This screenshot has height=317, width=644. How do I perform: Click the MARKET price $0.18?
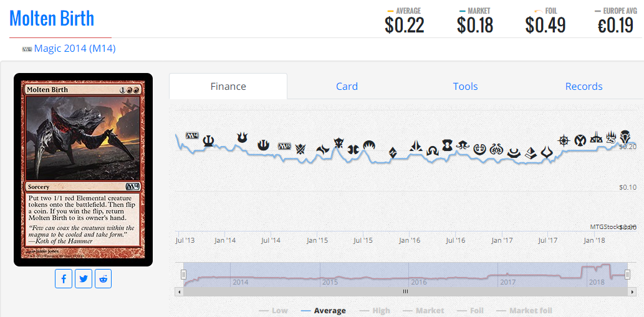tap(475, 26)
